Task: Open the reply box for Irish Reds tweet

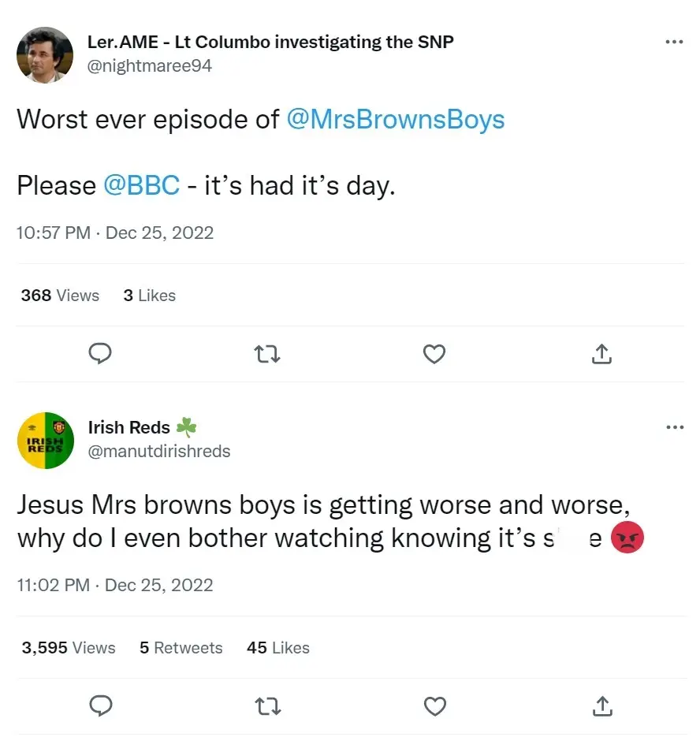Action: (x=100, y=706)
